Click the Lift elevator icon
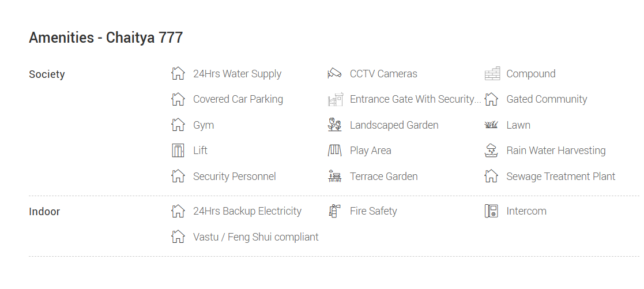 tap(178, 151)
